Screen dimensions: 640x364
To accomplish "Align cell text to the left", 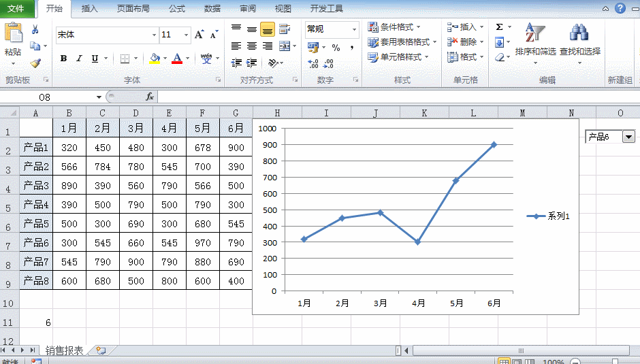I will [x=236, y=46].
